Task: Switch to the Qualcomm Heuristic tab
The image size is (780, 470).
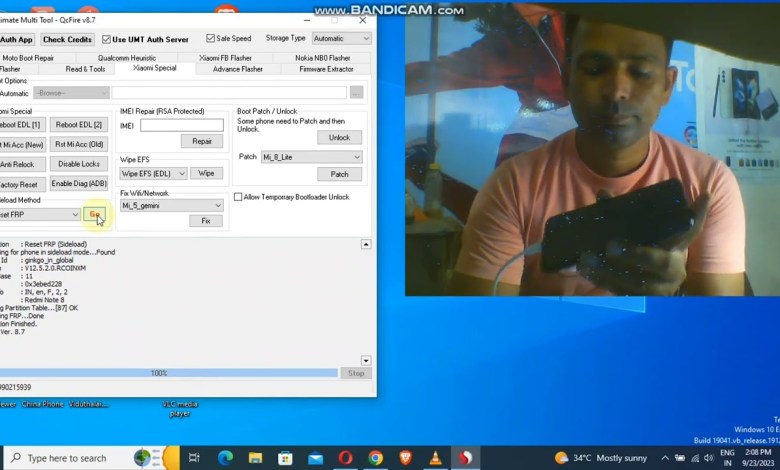Action: 127,58
